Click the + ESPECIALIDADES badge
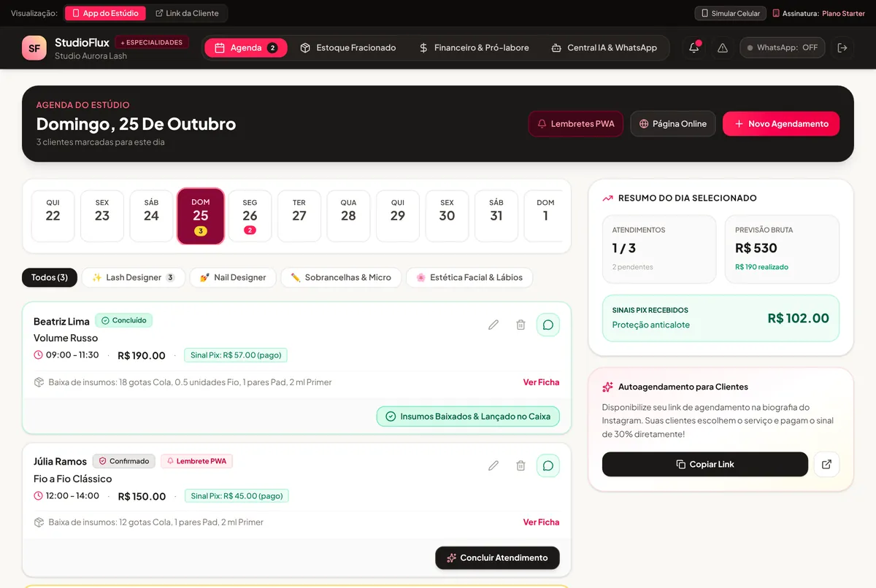 152,42
